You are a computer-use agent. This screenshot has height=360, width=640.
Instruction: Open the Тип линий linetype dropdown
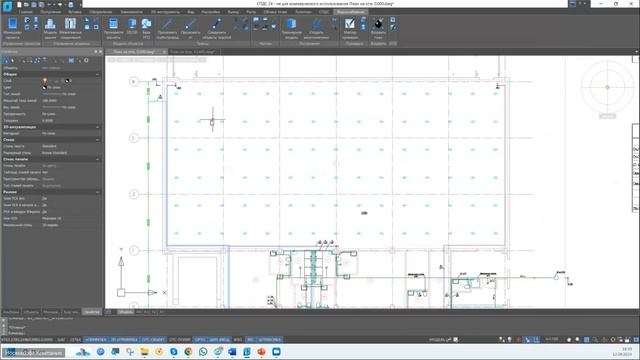(x=71, y=94)
